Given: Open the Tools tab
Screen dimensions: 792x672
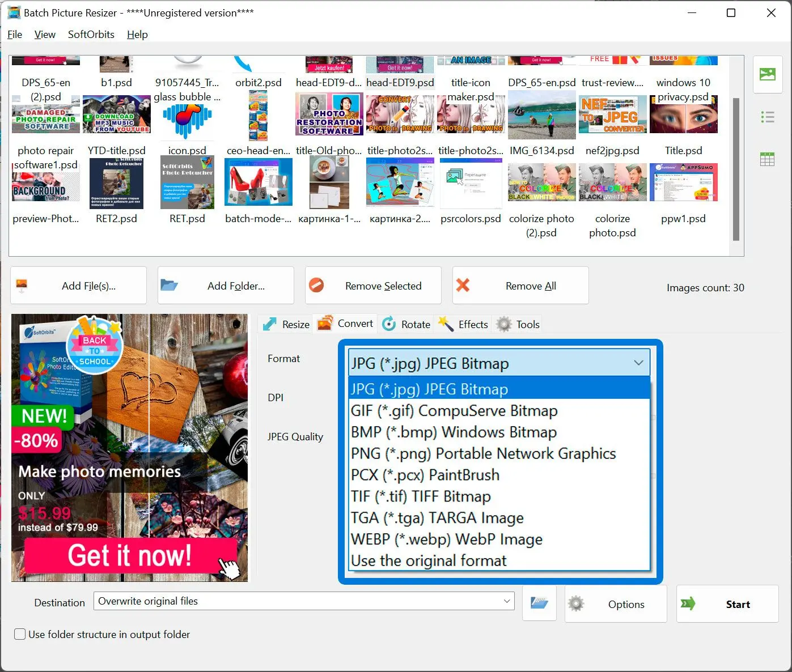Looking at the screenshot, I should tap(518, 324).
